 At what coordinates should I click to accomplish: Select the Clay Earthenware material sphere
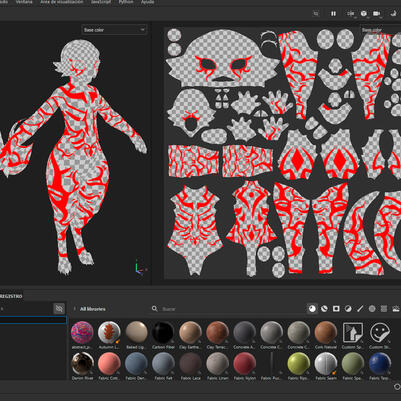(x=190, y=332)
